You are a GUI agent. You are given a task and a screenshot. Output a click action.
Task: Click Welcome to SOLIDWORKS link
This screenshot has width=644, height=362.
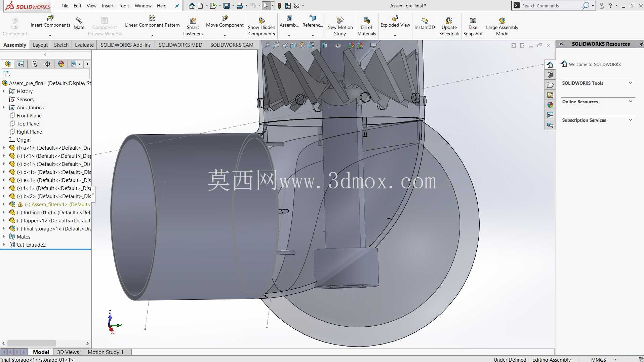[595, 64]
